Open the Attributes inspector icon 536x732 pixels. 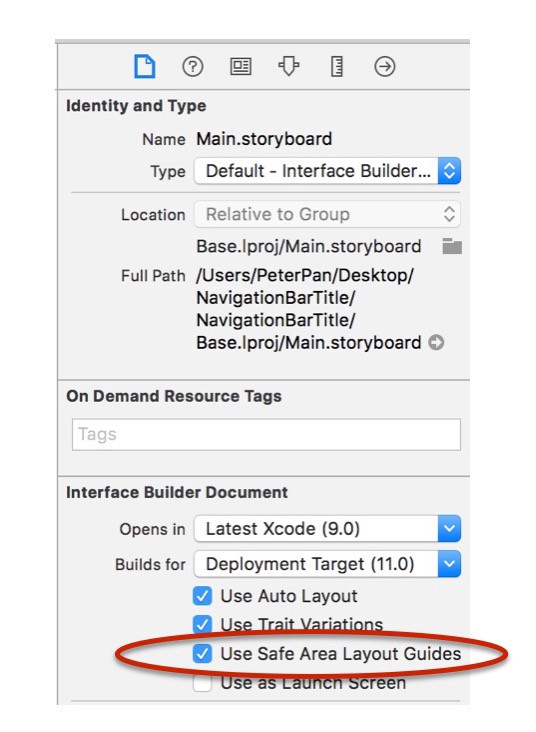(289, 66)
